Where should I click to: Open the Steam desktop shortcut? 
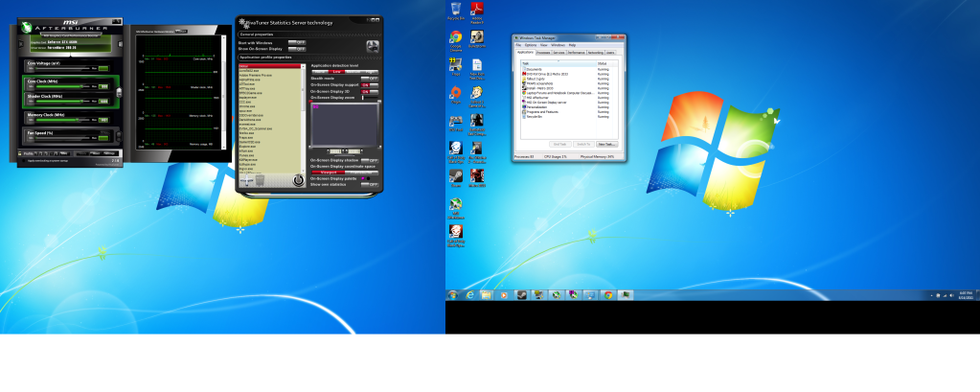456,178
